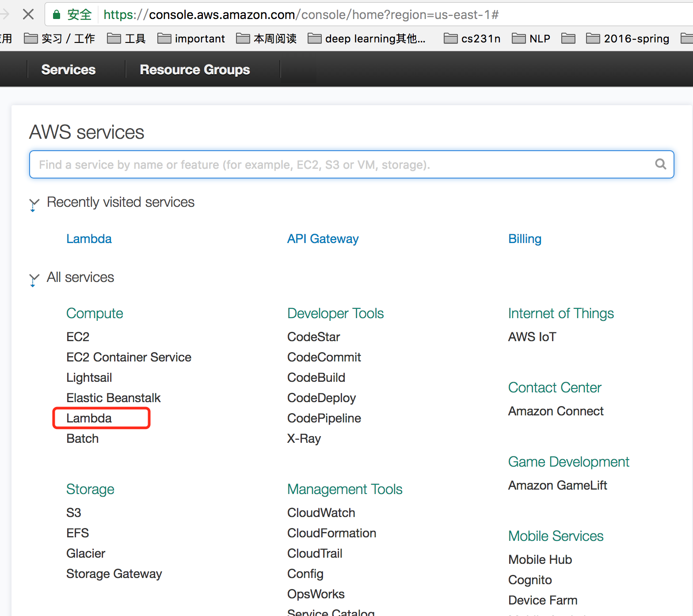Open recently visited API Gateway link

(x=323, y=239)
